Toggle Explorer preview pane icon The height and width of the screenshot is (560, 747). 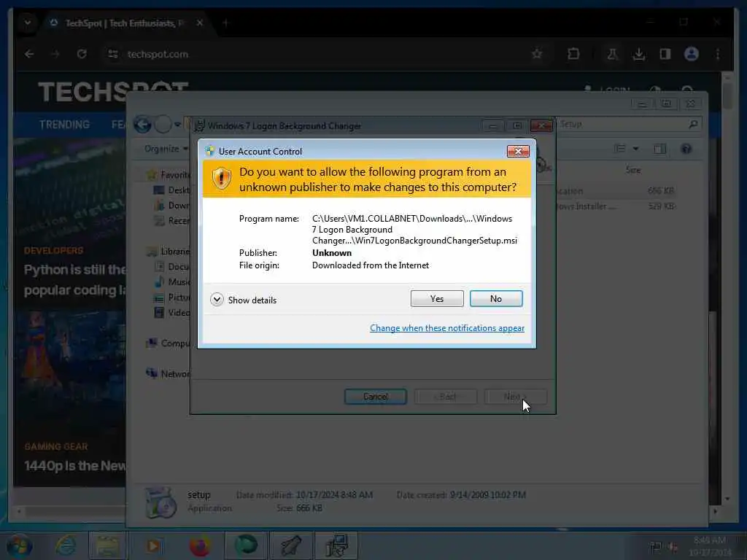(659, 149)
